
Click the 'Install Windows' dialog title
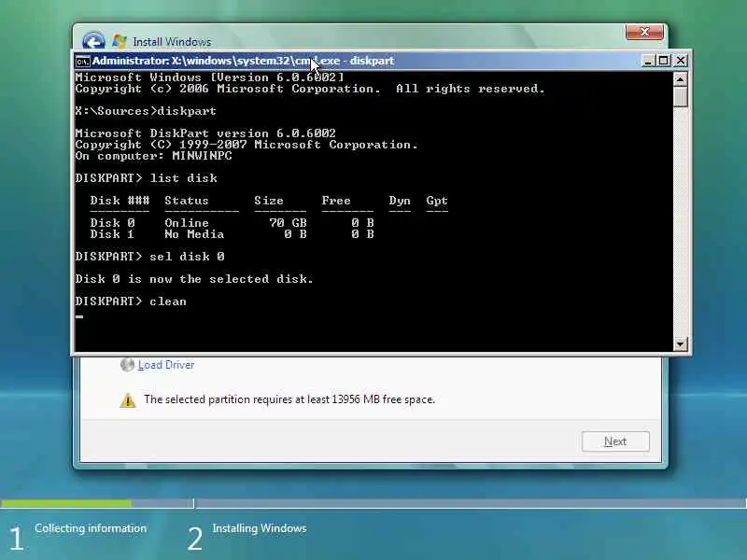tap(172, 42)
